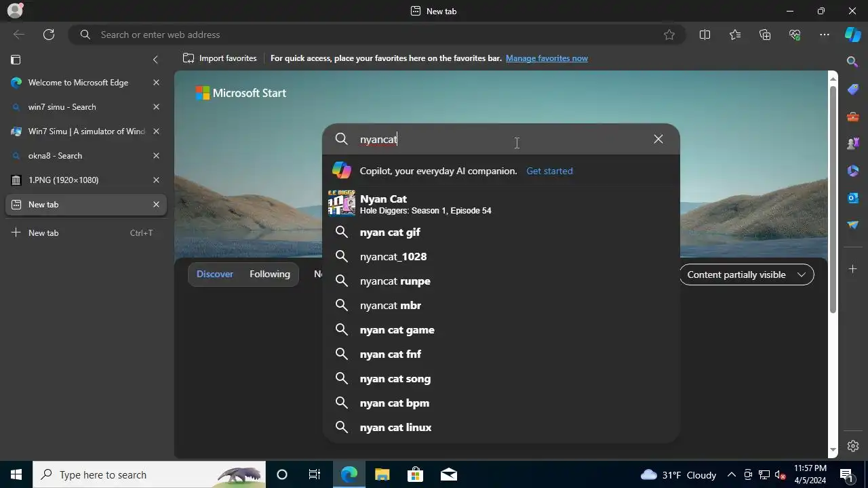Screen dimensions: 868x488
Task: Open split screen view icon
Action: click(705, 35)
